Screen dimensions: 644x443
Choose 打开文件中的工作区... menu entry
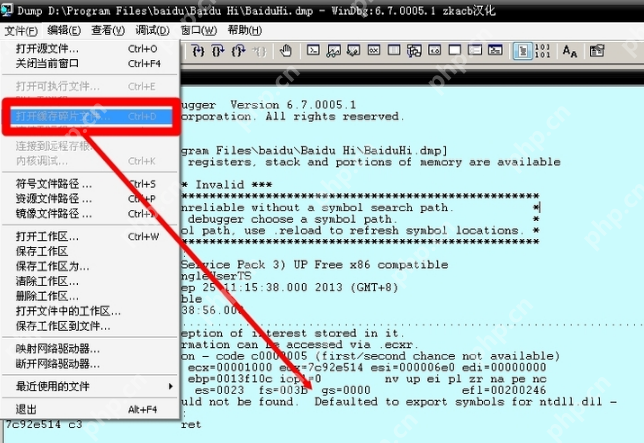click(x=90, y=311)
